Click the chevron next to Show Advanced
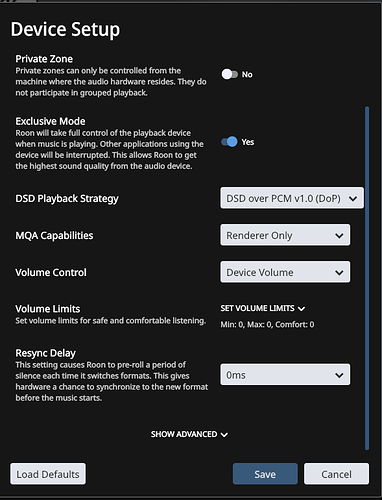Image resolution: width=382 pixels, height=500 pixels. point(224,435)
